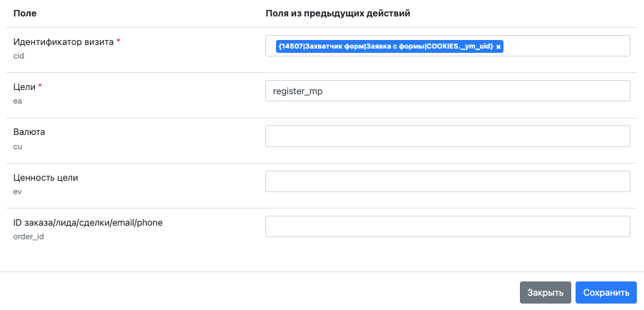Screen dimensions: 644x310
Task: Click the Цели field label
Action: tap(25, 87)
